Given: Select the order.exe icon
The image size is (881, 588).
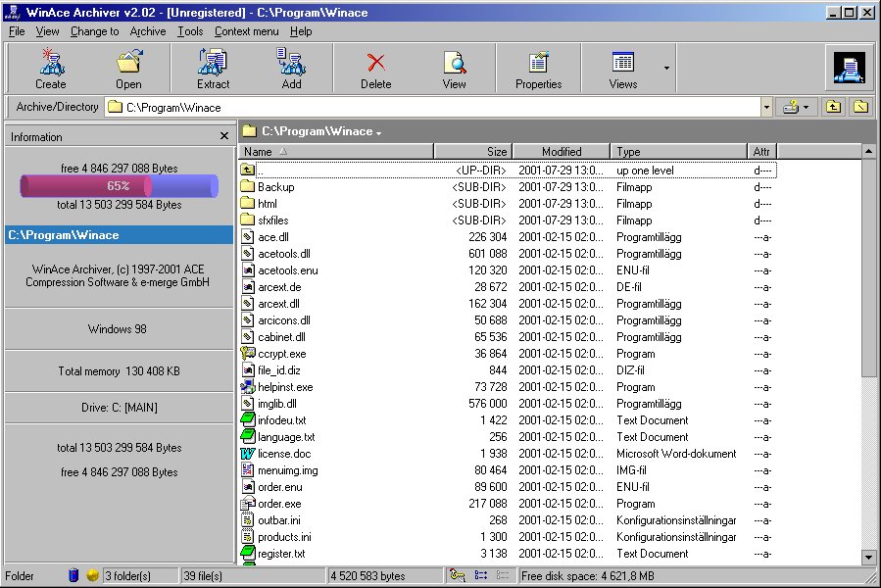Looking at the screenshot, I should tap(248, 503).
